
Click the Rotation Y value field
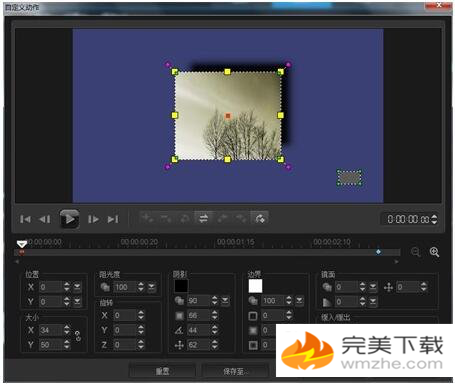click(x=125, y=330)
